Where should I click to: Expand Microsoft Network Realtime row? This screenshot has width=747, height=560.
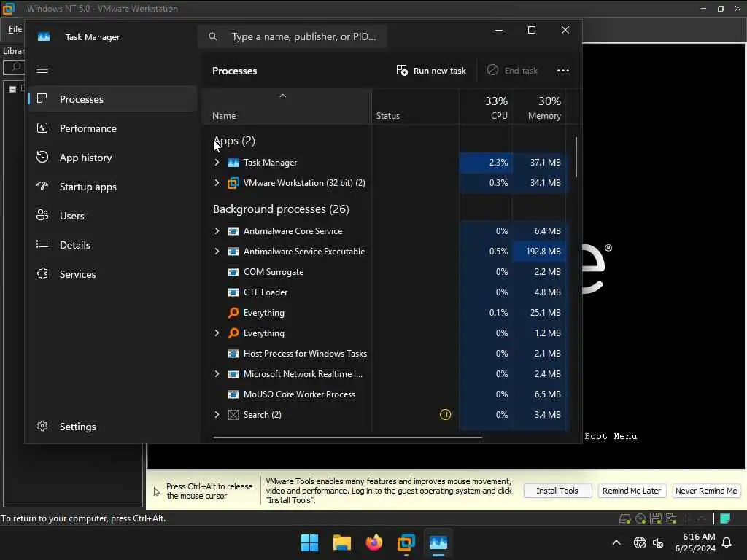[x=217, y=374]
